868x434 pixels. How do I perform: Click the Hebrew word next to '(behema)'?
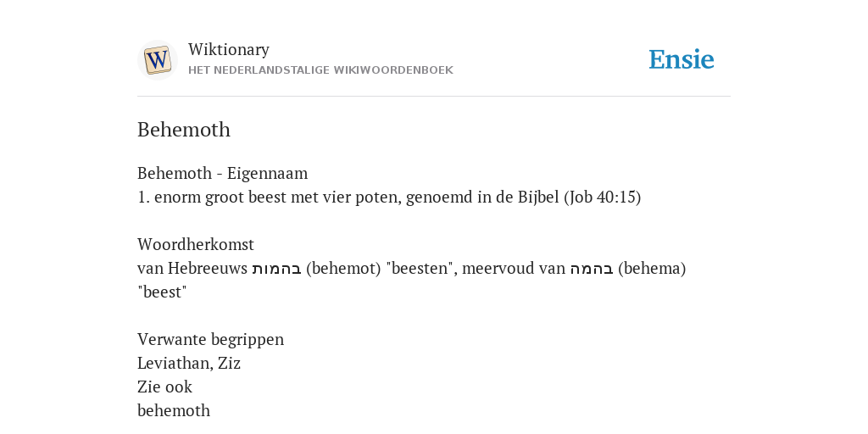tap(592, 269)
